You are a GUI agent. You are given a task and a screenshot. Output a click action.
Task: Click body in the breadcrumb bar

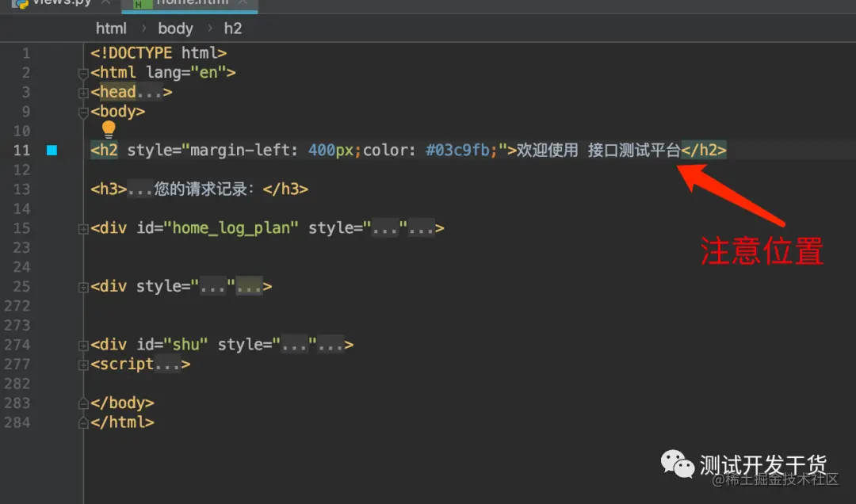click(175, 28)
